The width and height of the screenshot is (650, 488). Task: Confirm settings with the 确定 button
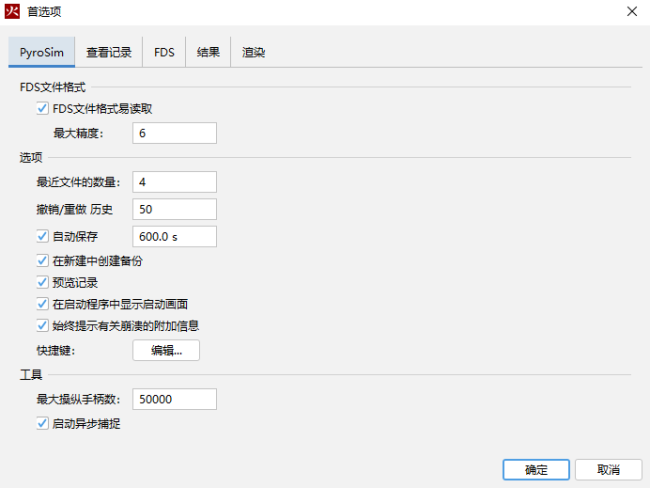coord(535,470)
